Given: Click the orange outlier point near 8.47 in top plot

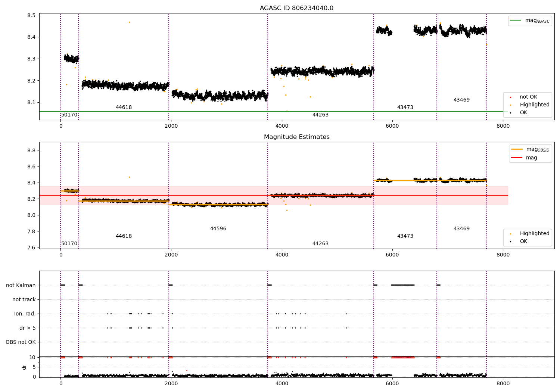Looking at the screenshot, I should (129, 22).
